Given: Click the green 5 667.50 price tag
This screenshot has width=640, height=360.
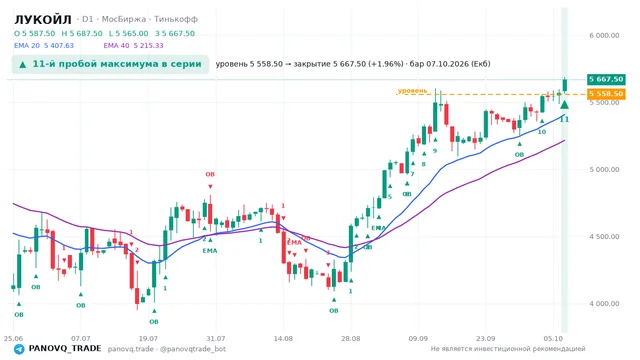Looking at the screenshot, I should tap(606, 79).
